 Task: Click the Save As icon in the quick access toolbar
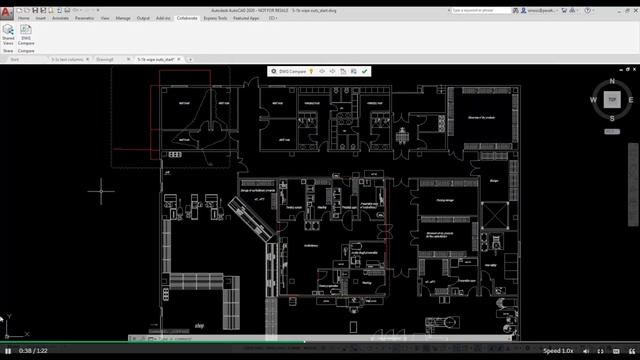pos(42,10)
